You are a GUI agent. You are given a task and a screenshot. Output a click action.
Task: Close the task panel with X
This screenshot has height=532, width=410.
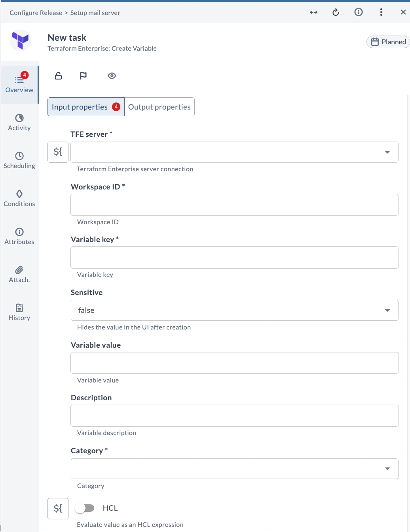pos(403,12)
